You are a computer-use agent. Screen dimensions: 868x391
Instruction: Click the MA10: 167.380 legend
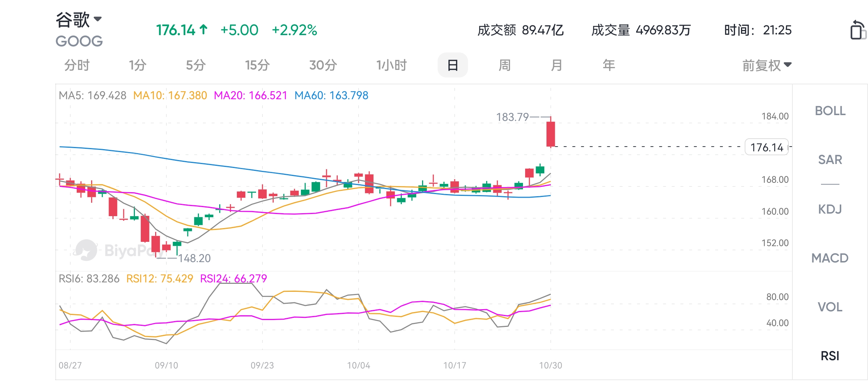170,96
